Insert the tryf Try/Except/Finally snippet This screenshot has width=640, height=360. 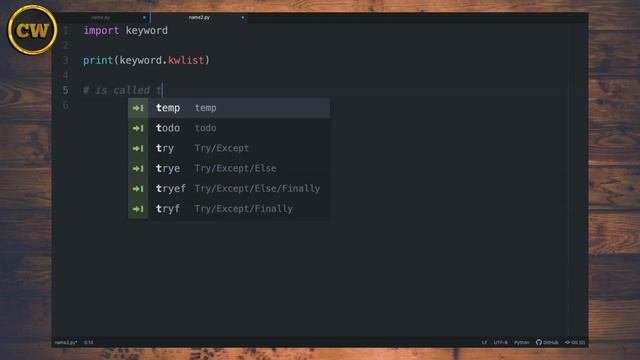tap(229, 209)
